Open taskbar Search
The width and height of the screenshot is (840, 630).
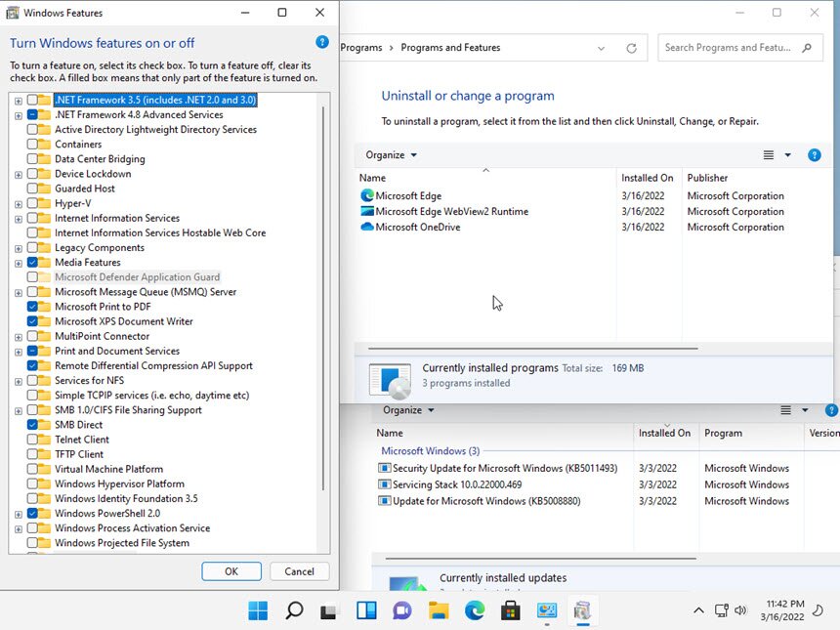click(x=294, y=610)
